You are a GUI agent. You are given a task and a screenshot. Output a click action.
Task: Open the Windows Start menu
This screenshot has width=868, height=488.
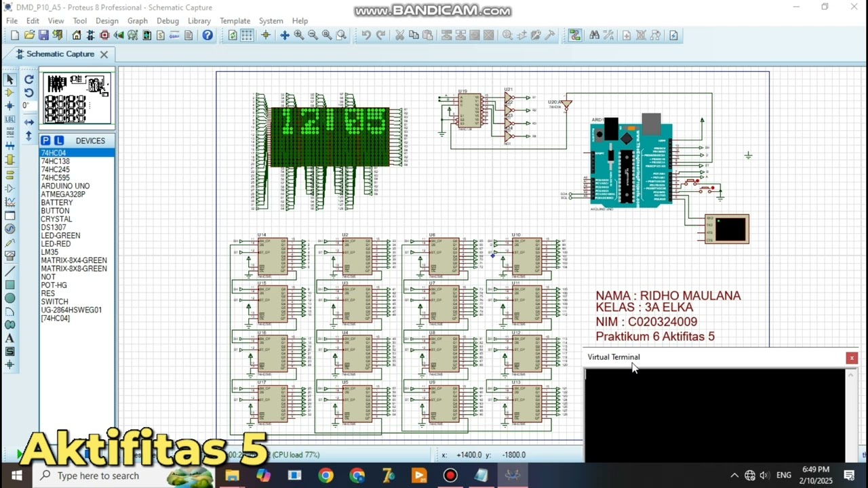[x=16, y=475]
